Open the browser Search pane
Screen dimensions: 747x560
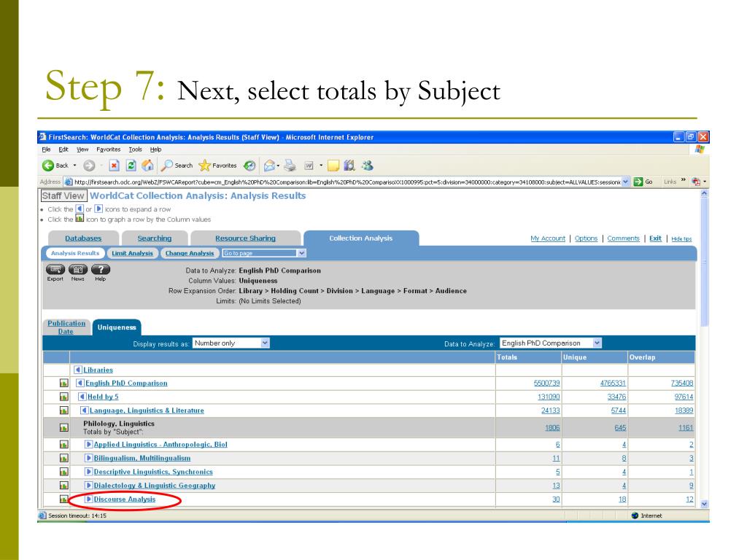point(177,166)
